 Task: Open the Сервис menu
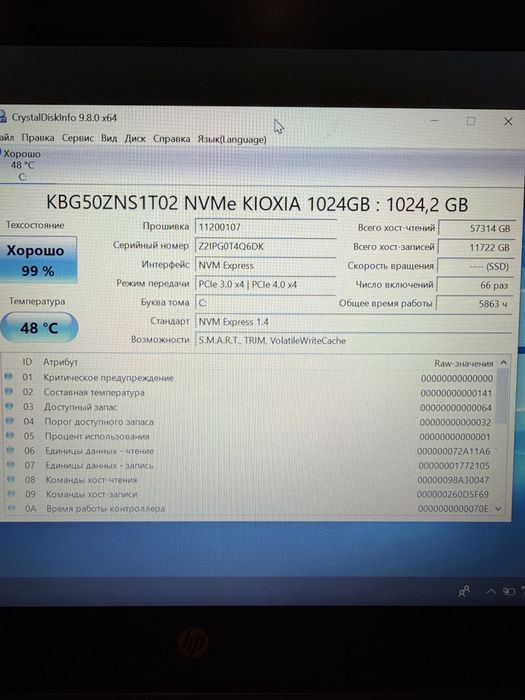[78, 138]
